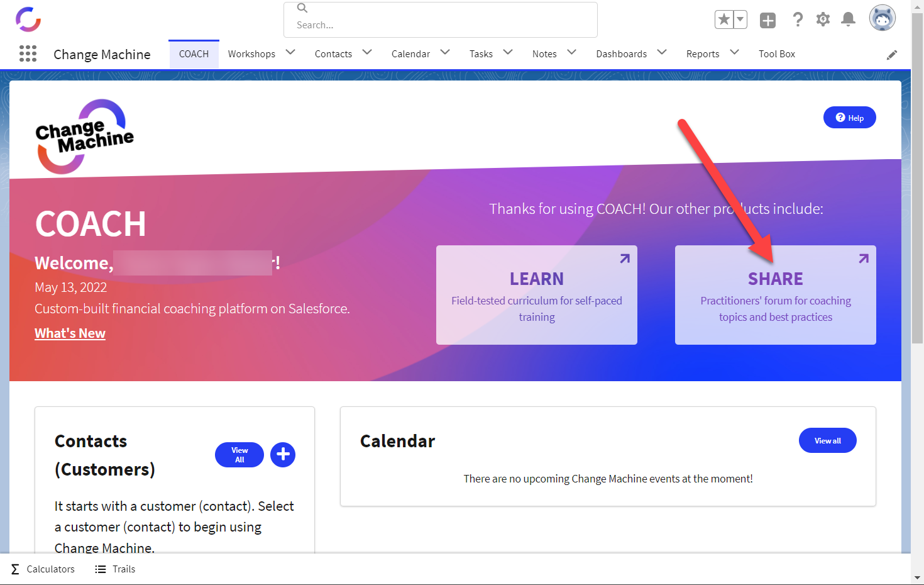
Task: Open the Tool Box tab
Action: 777,54
